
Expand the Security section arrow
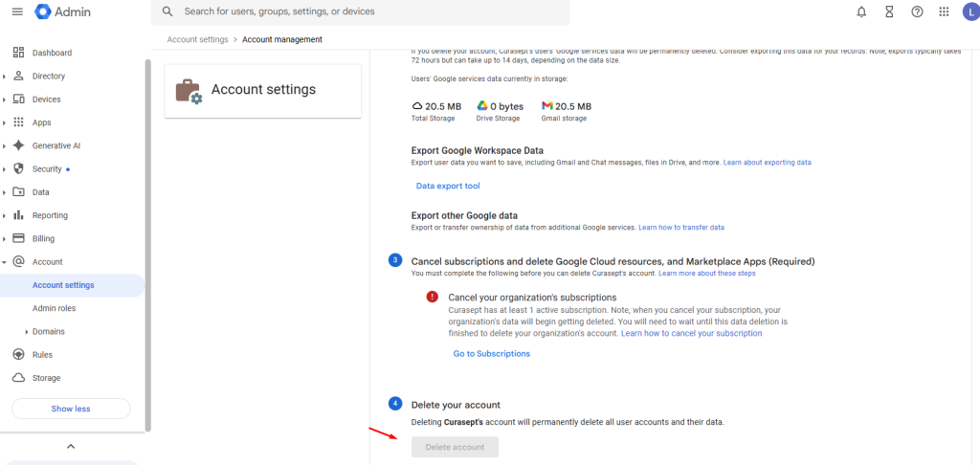click(5, 168)
